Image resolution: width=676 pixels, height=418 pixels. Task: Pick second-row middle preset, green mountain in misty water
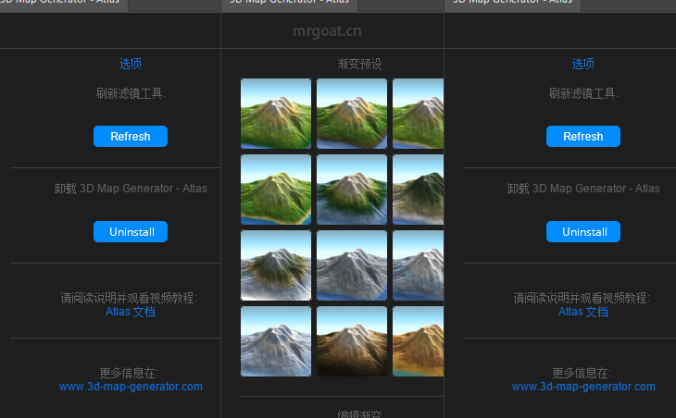pos(352,190)
